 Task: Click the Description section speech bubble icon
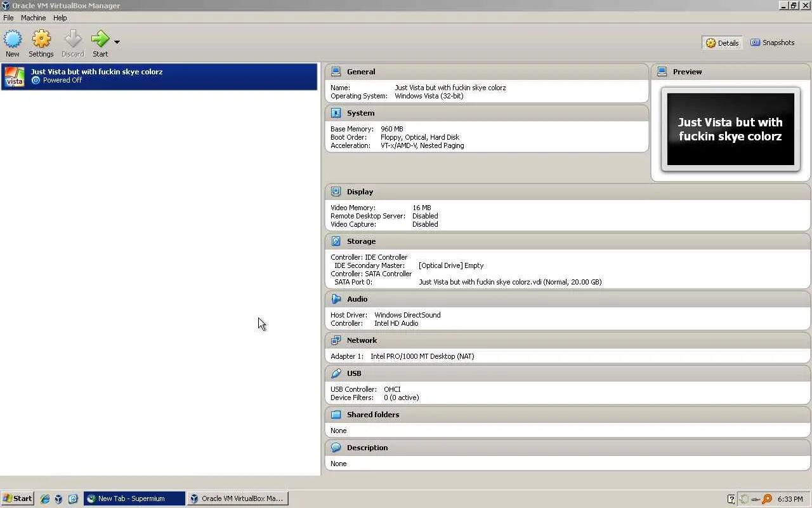(336, 448)
